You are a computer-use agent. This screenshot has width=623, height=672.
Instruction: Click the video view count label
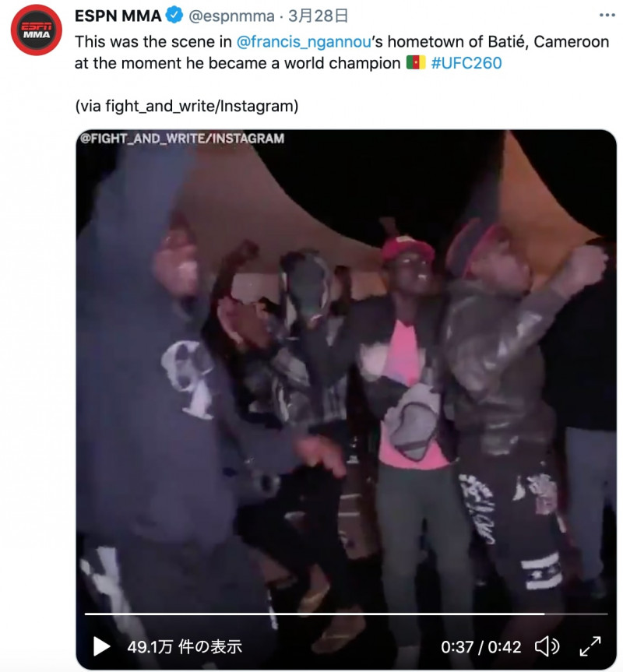click(x=185, y=647)
